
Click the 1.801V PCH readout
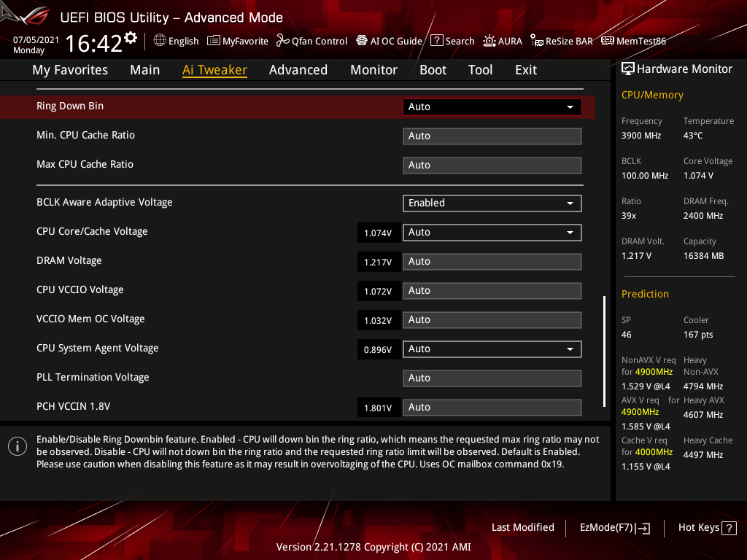[x=379, y=408]
